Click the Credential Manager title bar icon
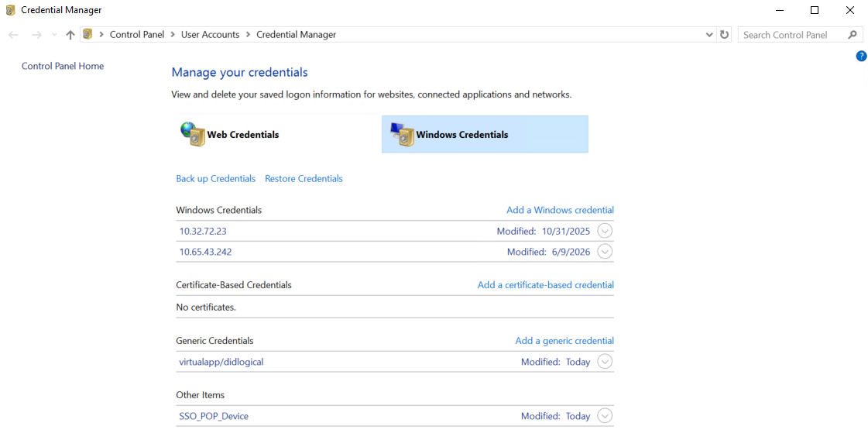The image size is (868, 440). [x=10, y=10]
